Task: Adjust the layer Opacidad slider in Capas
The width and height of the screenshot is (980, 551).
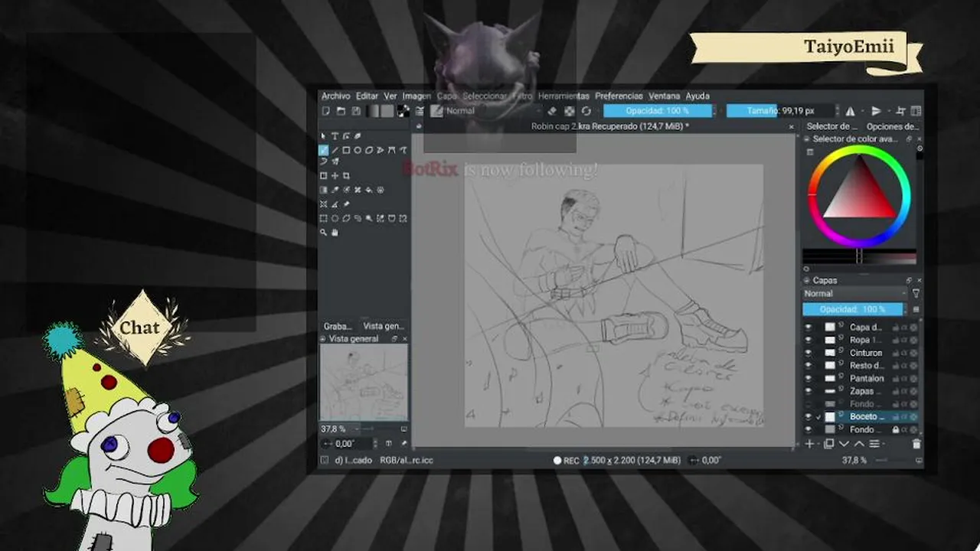Action: (x=853, y=309)
